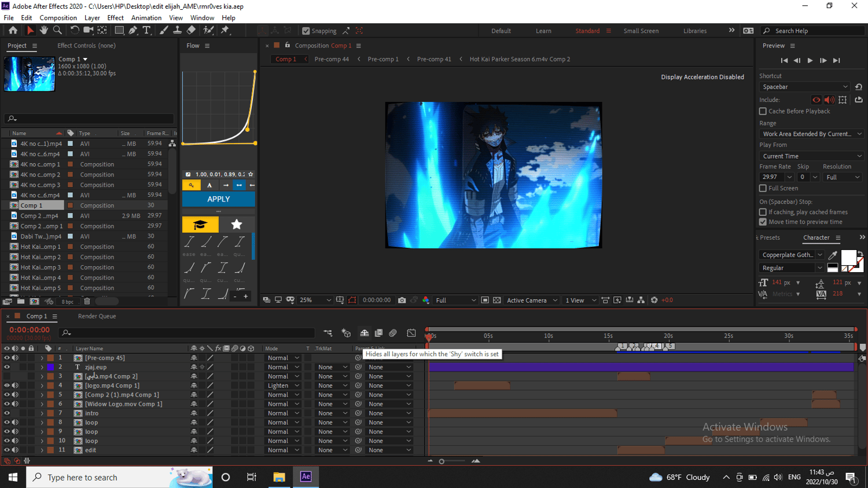Hide the zjaj.eup text layer

click(x=7, y=367)
